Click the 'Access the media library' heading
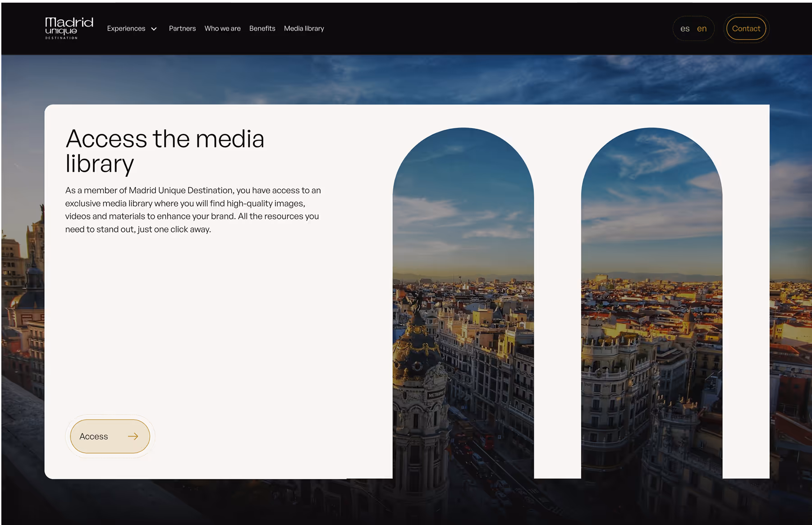The width and height of the screenshot is (812, 525). 165,151
